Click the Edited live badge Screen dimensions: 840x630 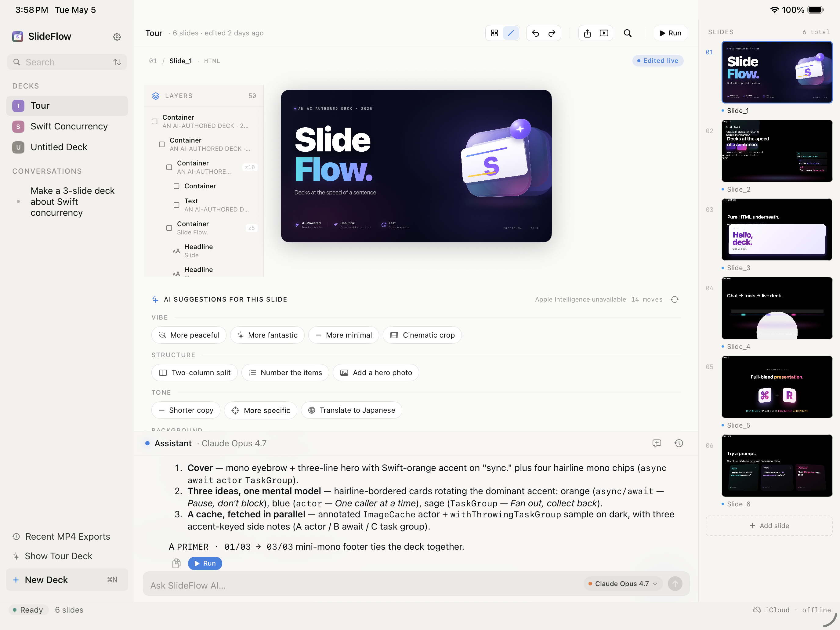coord(658,61)
